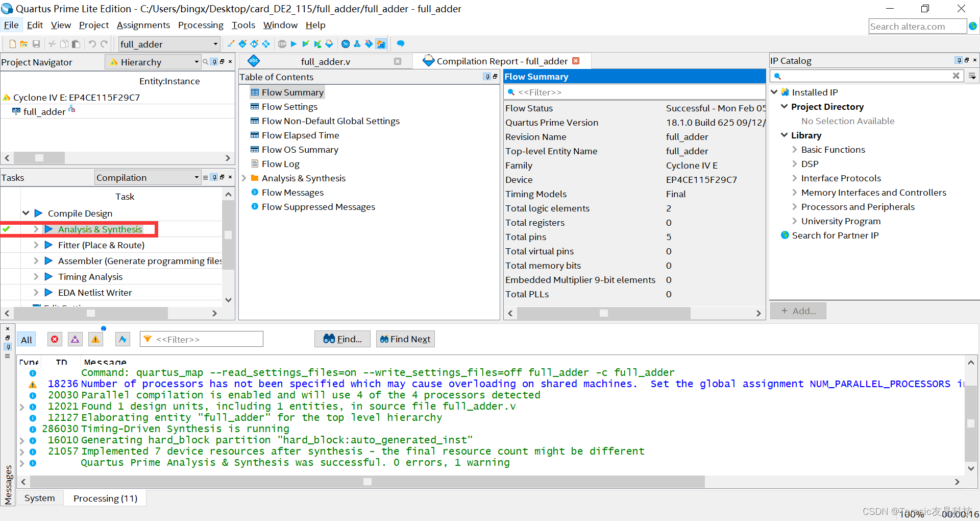The height and width of the screenshot is (521, 980).
Task: Open the Tools menu
Action: point(243,25)
